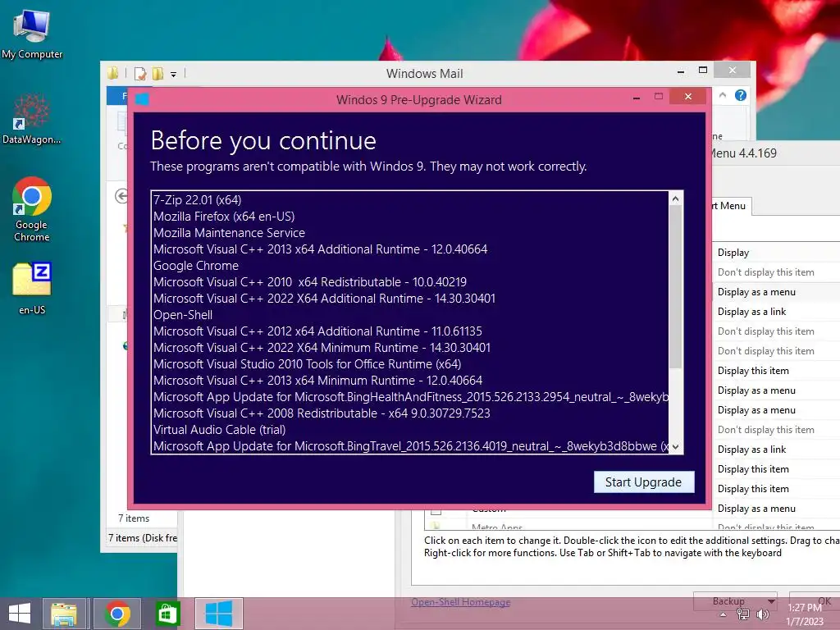Click the New Folder quick access icon
The width and height of the screenshot is (840, 630).
[158, 73]
